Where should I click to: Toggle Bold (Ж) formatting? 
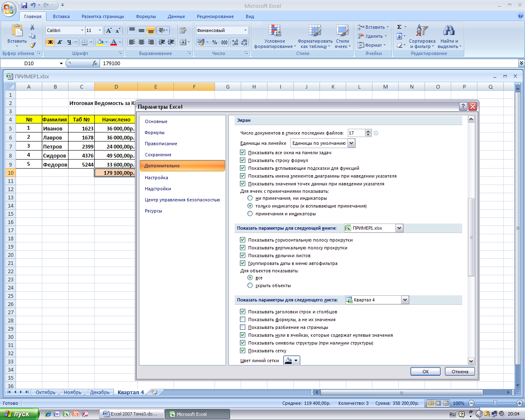pos(50,42)
